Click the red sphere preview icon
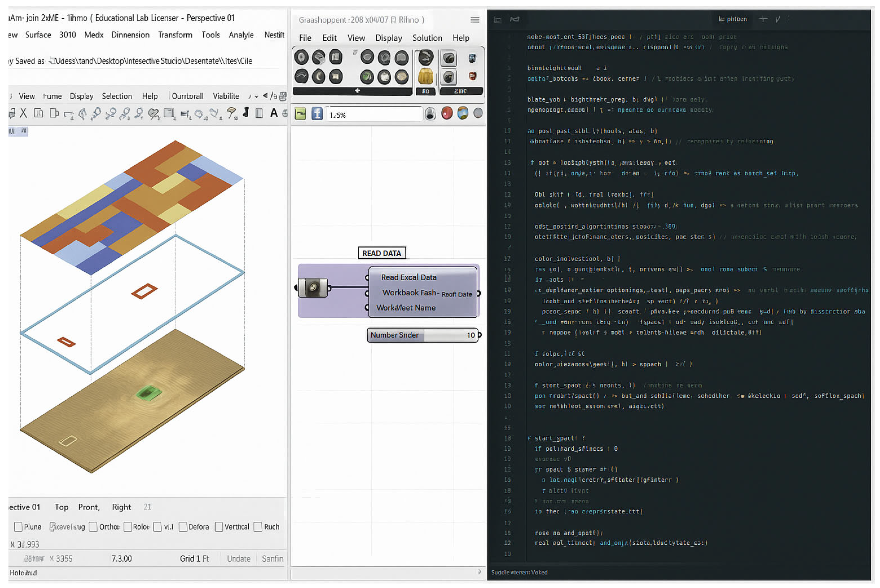 click(446, 113)
